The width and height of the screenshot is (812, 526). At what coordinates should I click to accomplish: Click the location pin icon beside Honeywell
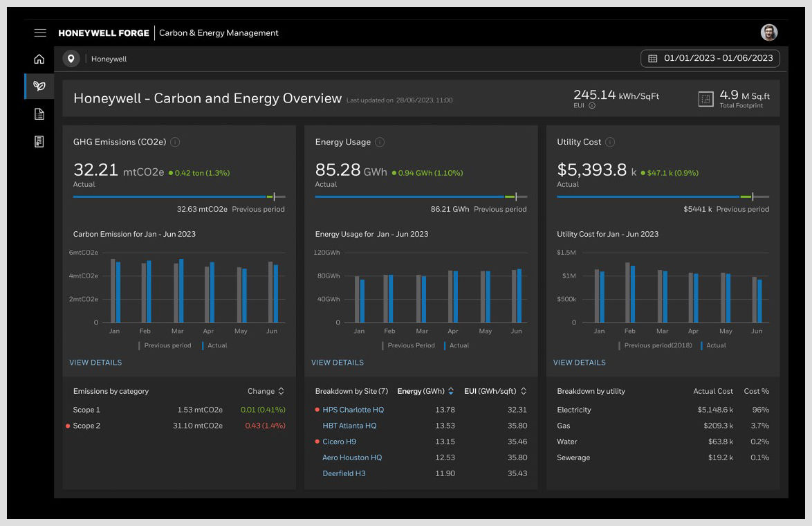(x=71, y=59)
